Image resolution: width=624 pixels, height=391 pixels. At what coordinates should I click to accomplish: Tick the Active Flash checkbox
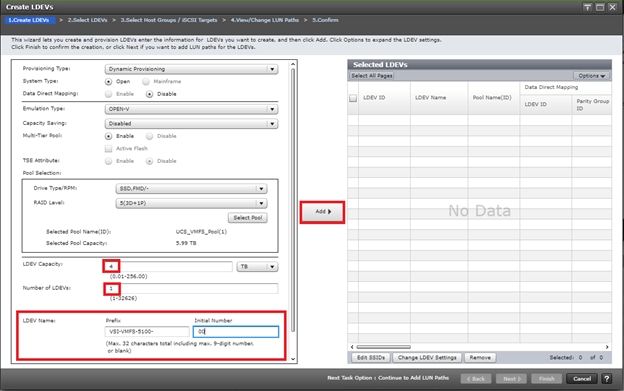pos(108,149)
